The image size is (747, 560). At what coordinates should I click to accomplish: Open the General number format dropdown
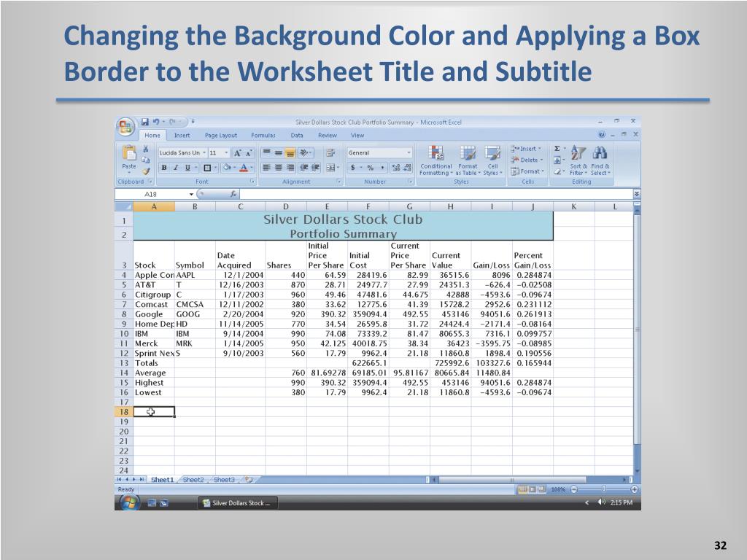pos(409,153)
